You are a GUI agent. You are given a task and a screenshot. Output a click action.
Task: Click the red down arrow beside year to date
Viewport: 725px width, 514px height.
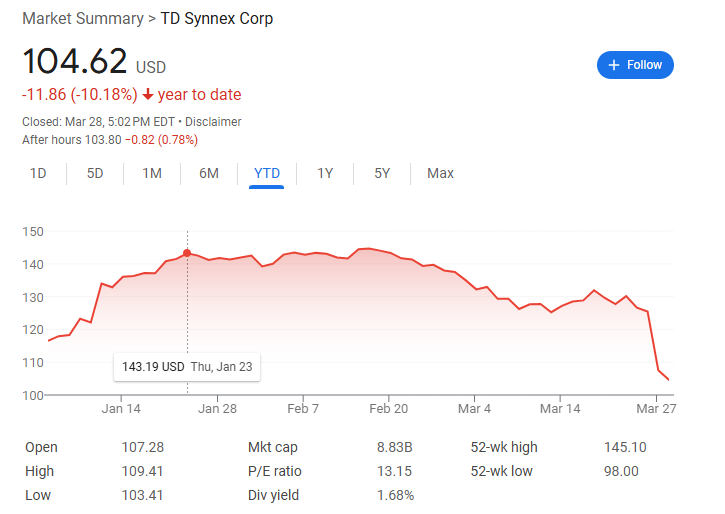[147, 94]
